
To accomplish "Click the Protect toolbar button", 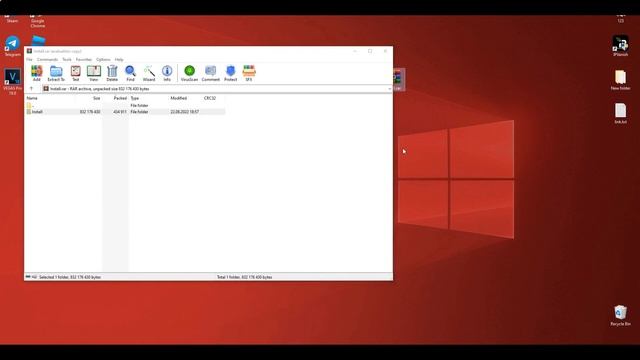I will 231,73.
